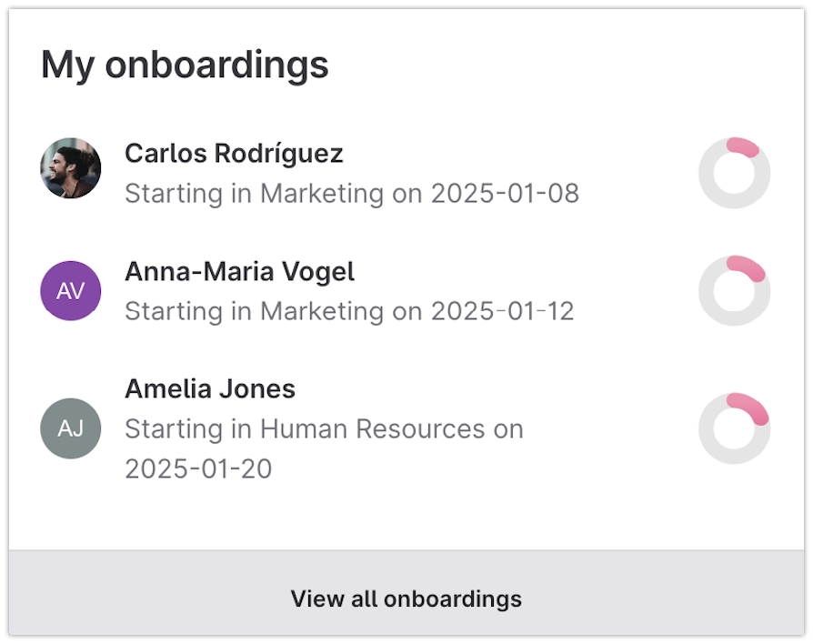The image size is (813, 644).
Task: Click the My onboardings heading
Action: pyautogui.click(x=185, y=65)
